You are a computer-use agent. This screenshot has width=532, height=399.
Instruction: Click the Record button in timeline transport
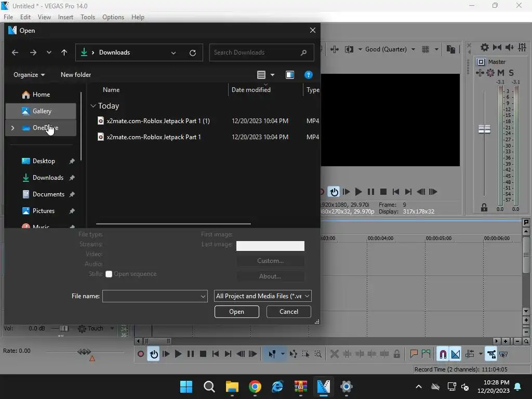pyautogui.click(x=140, y=354)
